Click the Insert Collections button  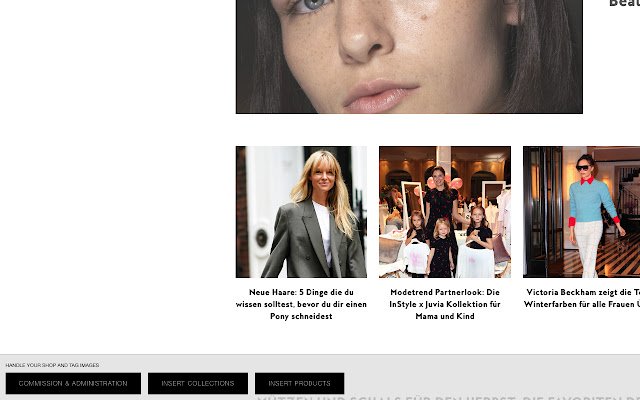click(198, 383)
